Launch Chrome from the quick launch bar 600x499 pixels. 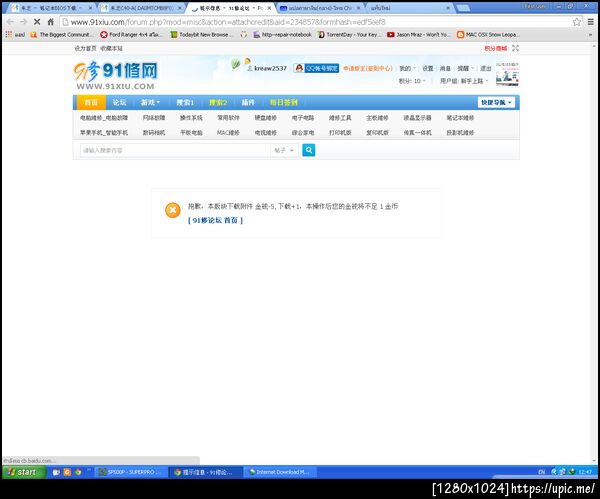(78, 472)
